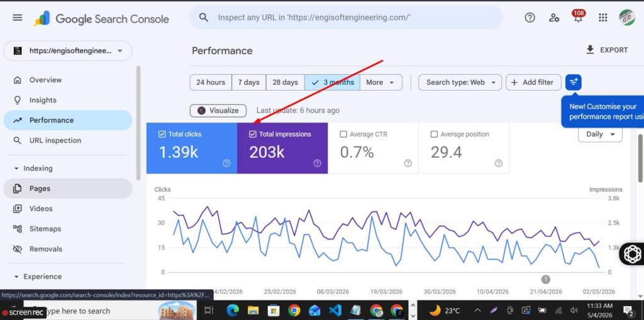Viewport: 644px width, 320px height.
Task: Click the download icon beside EXPORT
Action: (x=590, y=50)
